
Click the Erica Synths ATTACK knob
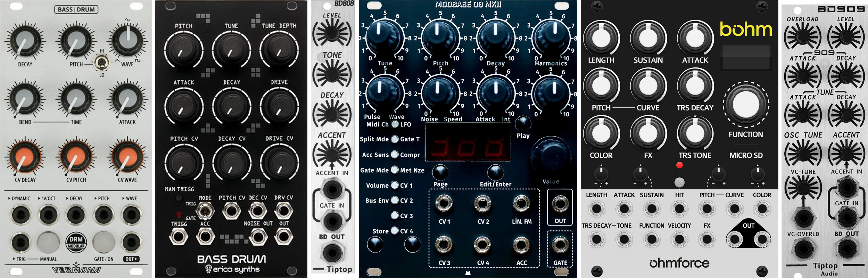click(x=183, y=107)
